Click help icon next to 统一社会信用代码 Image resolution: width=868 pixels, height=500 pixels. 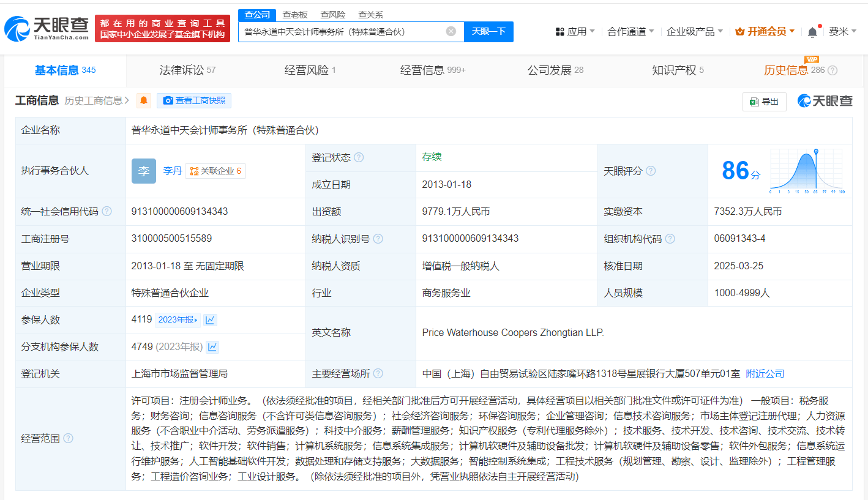[107, 211]
